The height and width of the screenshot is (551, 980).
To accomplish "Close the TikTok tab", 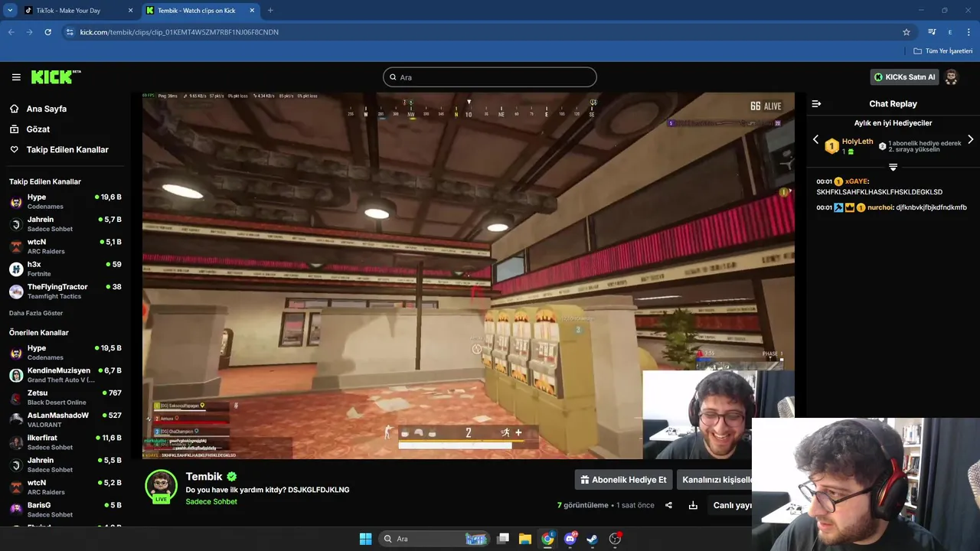I will pos(130,11).
